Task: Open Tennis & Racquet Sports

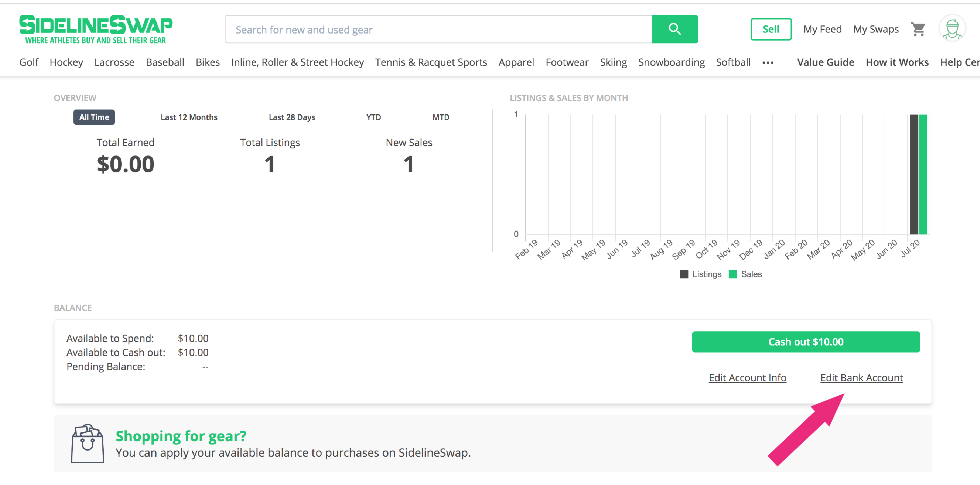Action: (x=431, y=63)
